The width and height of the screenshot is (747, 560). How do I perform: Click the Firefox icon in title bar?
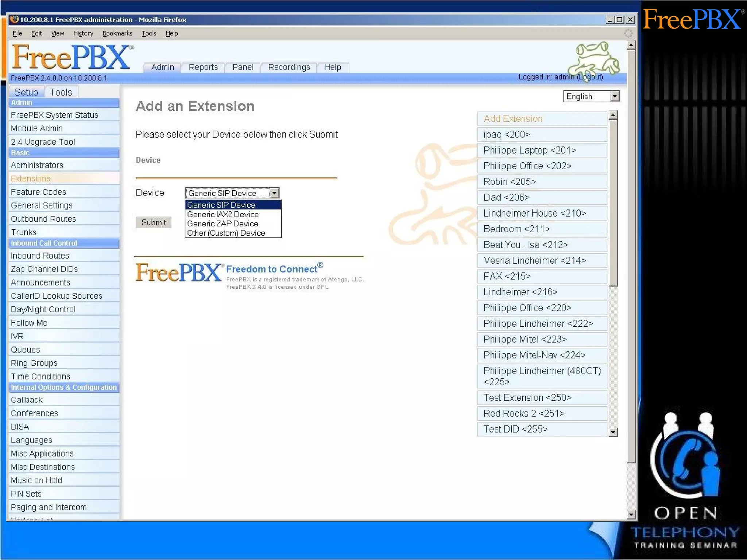14,19
